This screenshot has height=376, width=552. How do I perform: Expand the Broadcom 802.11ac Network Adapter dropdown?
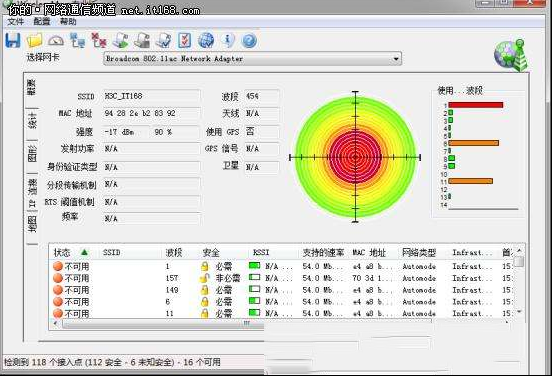click(x=396, y=59)
